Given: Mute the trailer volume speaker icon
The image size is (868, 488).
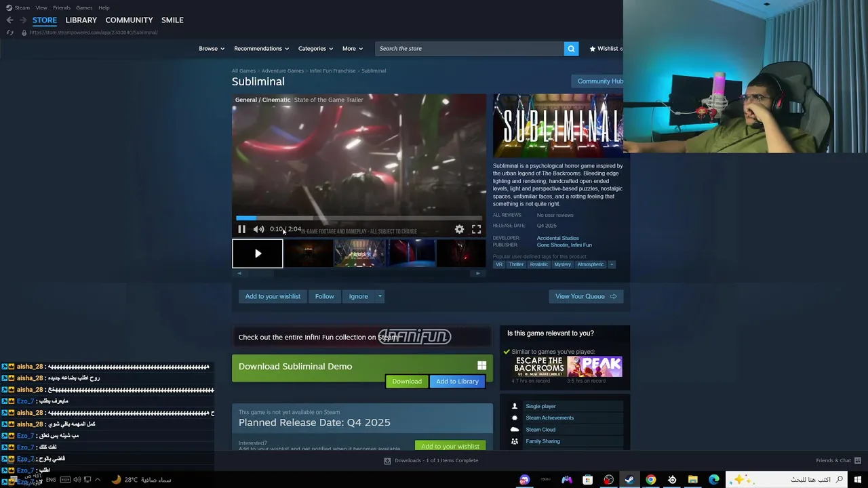Looking at the screenshot, I should tap(258, 230).
